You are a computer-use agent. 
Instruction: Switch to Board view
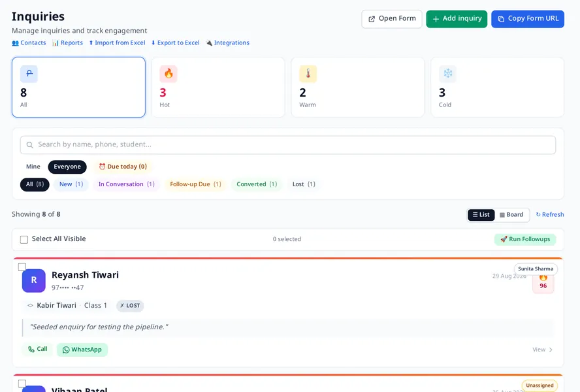pyautogui.click(x=511, y=215)
